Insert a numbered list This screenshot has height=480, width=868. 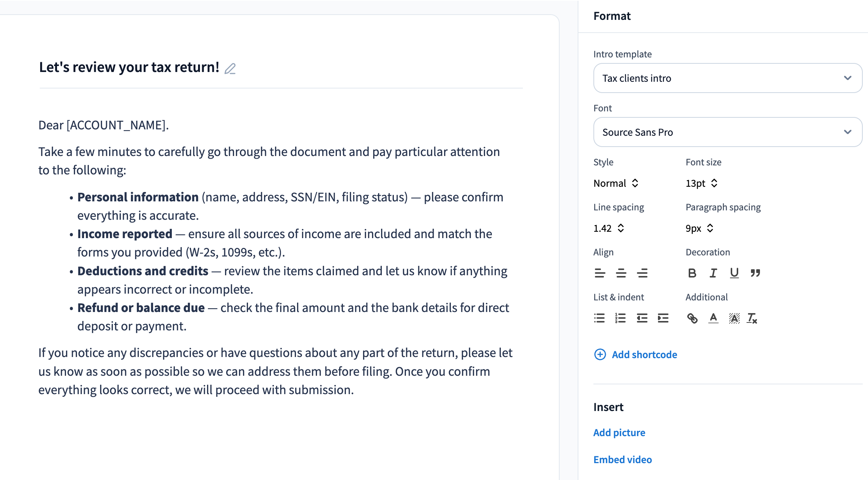620,318
